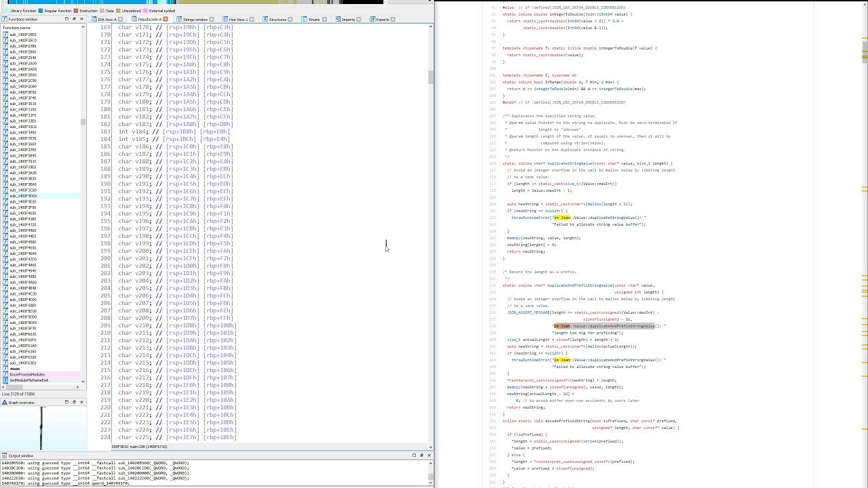
Task: Click the Structures tab icon
Action: click(x=265, y=20)
